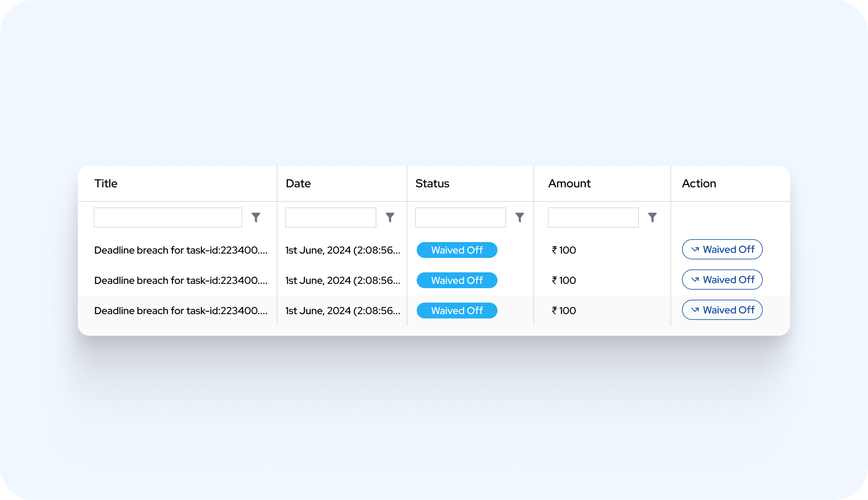The height and width of the screenshot is (500, 868).
Task: Open first row's Deadline breach title
Action: [x=180, y=250]
